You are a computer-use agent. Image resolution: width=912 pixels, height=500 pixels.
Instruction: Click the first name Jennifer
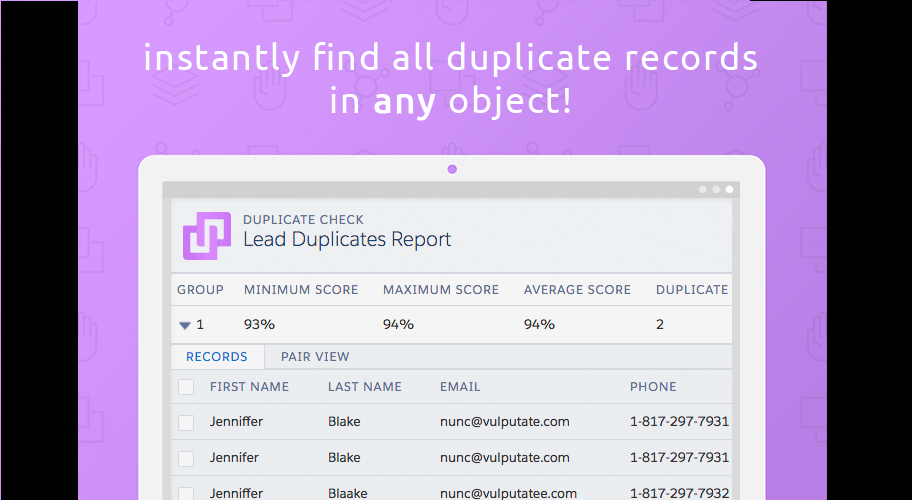pyautogui.click(x=234, y=458)
